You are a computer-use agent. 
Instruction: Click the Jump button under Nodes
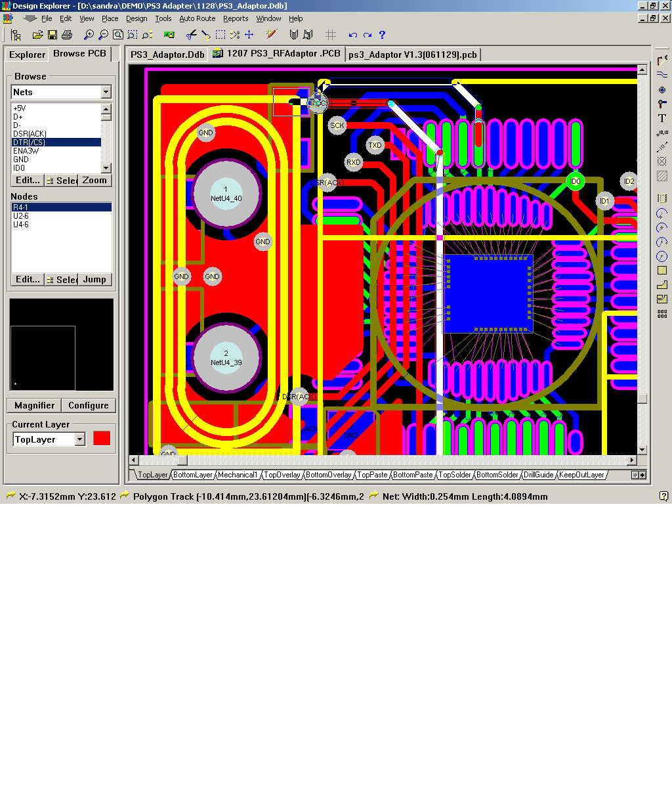(x=94, y=279)
